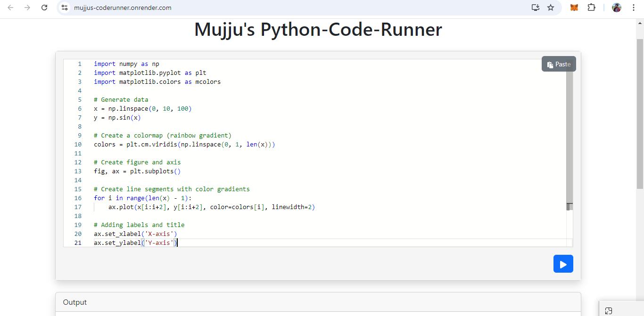Viewport: 644px width, 316px height.
Task: Bookmark this page with the star icon
Action: 550,8
